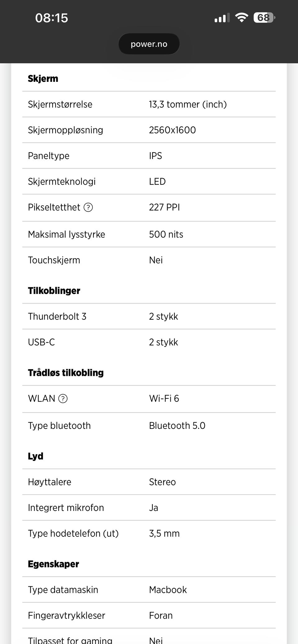Select the Macbook type value
298x644 pixels.
coord(168,589)
